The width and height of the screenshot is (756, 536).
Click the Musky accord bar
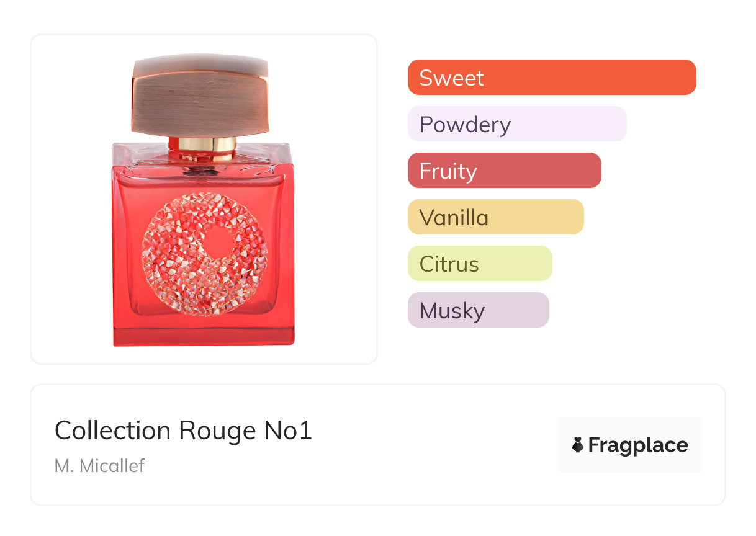click(478, 310)
